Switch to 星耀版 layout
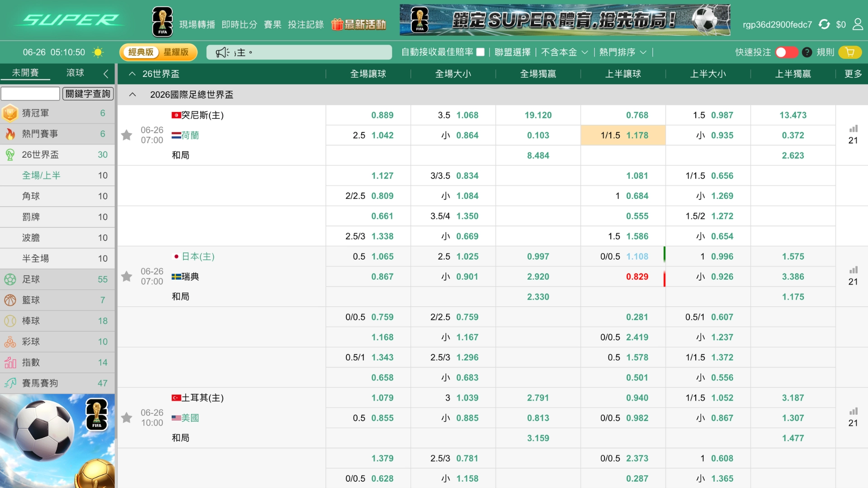This screenshot has width=868, height=488. click(176, 52)
